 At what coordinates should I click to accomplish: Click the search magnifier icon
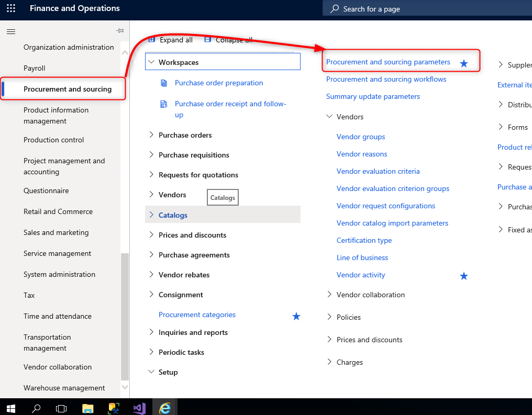pos(335,8)
